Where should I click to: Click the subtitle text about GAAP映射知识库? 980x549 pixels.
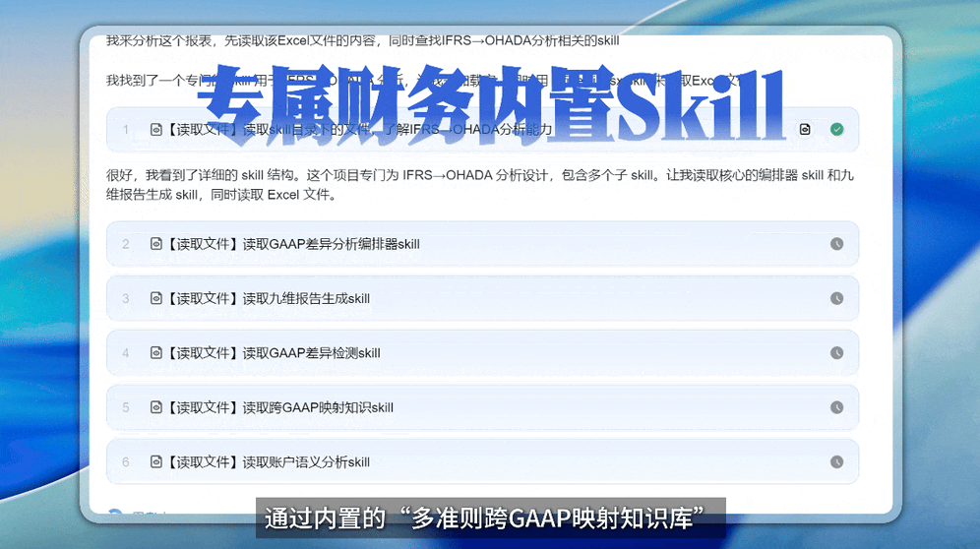coord(484,518)
